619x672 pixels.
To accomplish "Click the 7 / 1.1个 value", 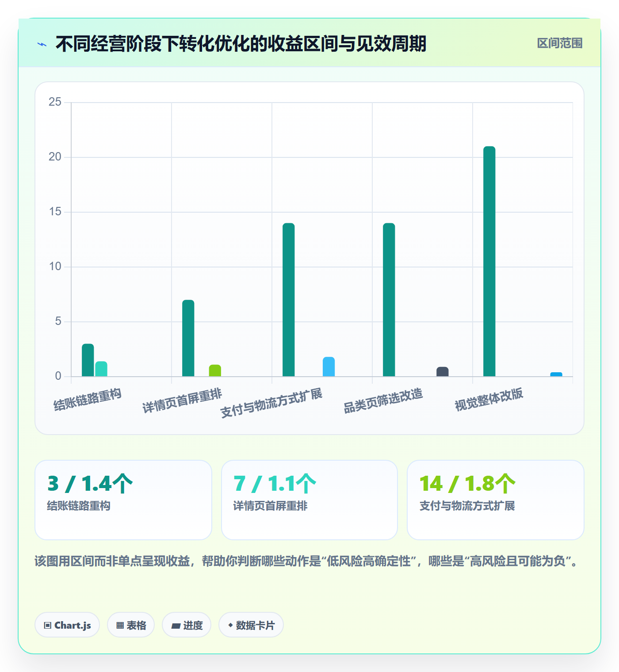I will tap(275, 484).
